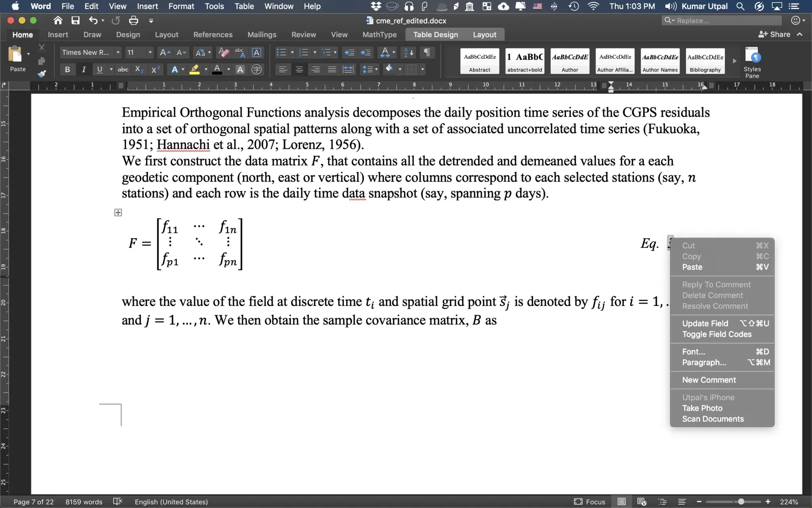This screenshot has height=508, width=812.
Task: Click the Center text alignment icon
Action: click(299, 70)
